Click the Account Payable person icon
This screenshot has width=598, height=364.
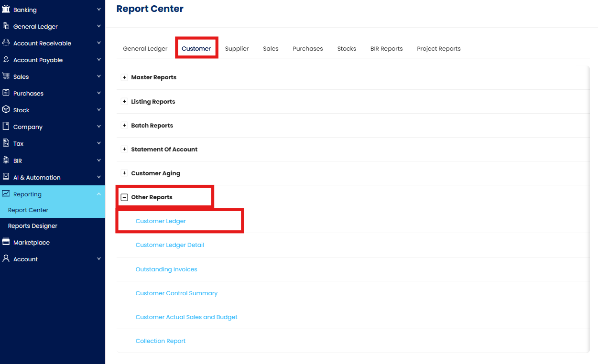6,59
